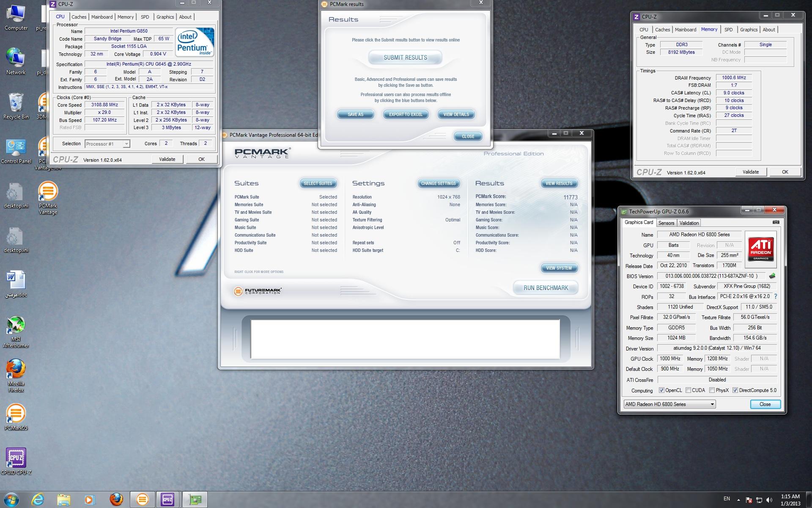
Task: Click RUN BENCHMARK button
Action: pos(546,288)
